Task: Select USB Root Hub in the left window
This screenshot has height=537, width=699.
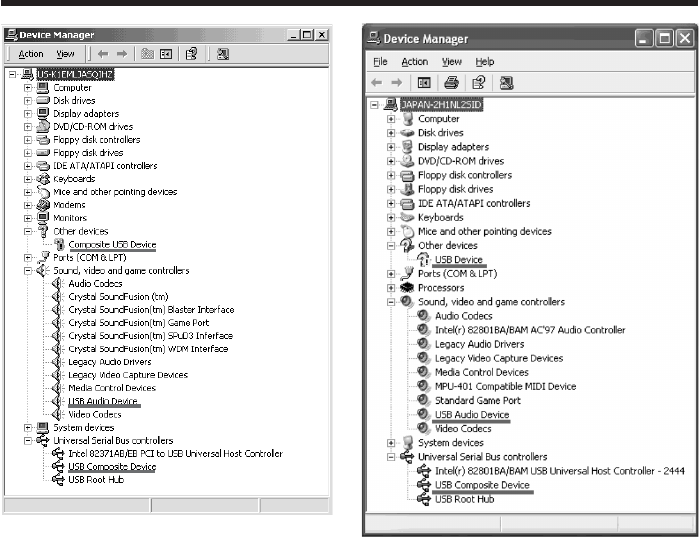Action: click(96, 480)
